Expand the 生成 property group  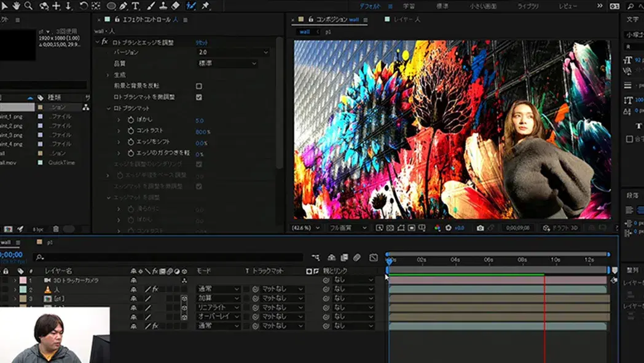coord(108,75)
